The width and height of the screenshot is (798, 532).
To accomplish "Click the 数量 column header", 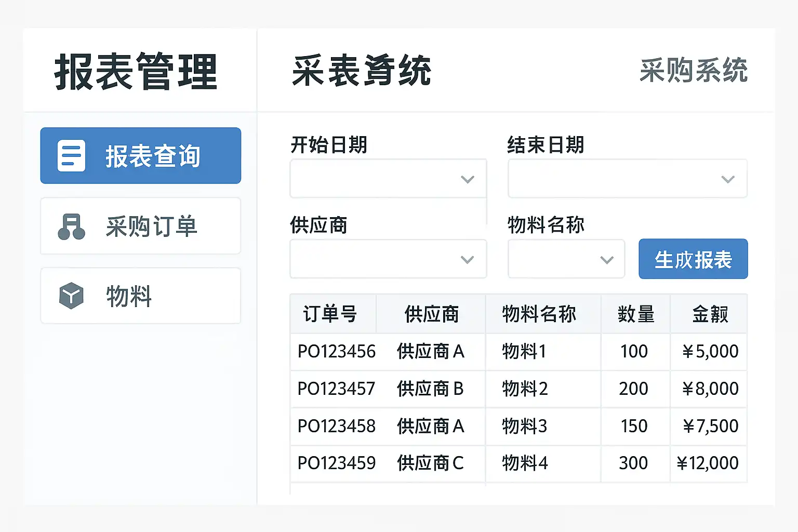I will [636, 314].
